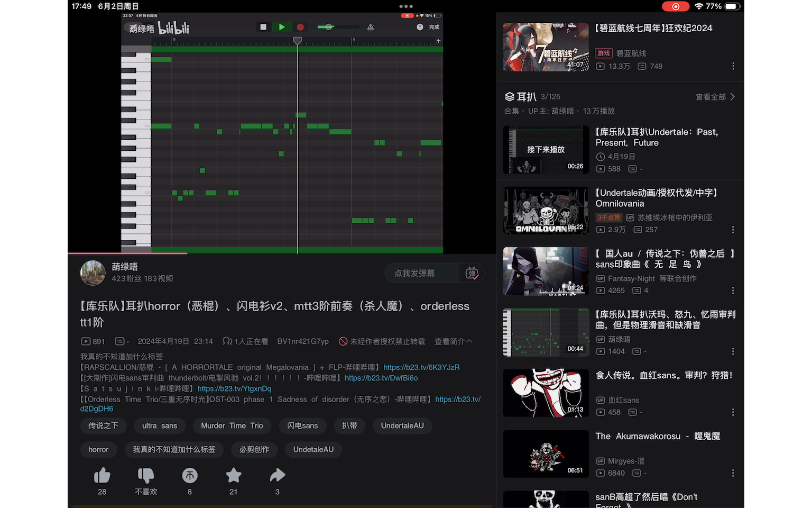Select the Murder Time Trio tag
812x508 pixels.
(232, 425)
